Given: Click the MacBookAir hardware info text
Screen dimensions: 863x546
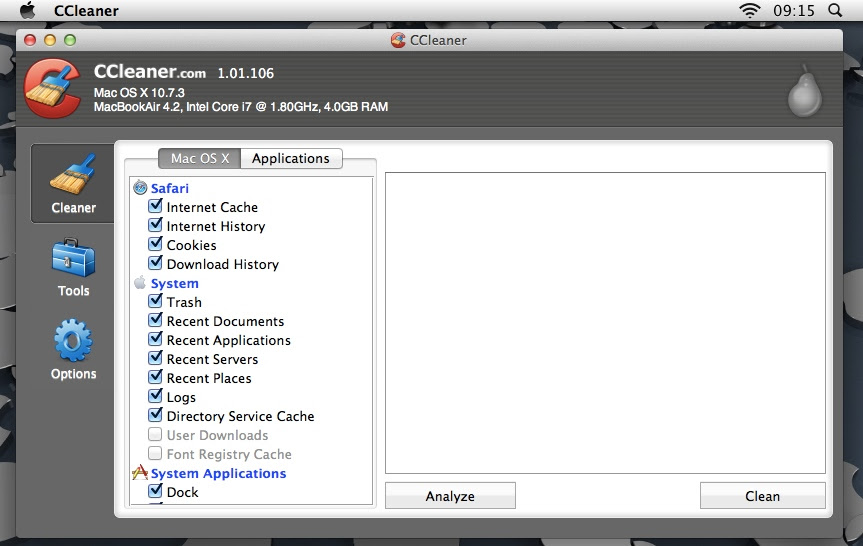Looking at the screenshot, I should tap(241, 107).
